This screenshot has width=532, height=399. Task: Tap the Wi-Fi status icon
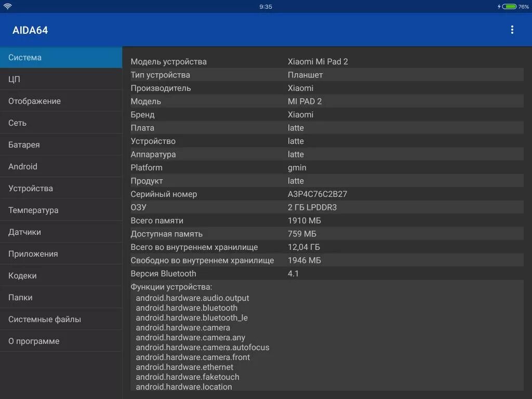click(x=7, y=6)
